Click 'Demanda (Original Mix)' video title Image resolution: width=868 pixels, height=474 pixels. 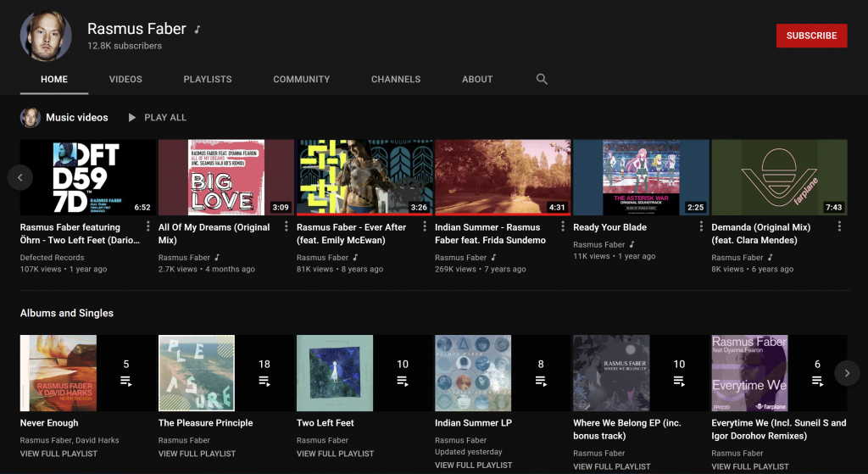pyautogui.click(x=760, y=234)
